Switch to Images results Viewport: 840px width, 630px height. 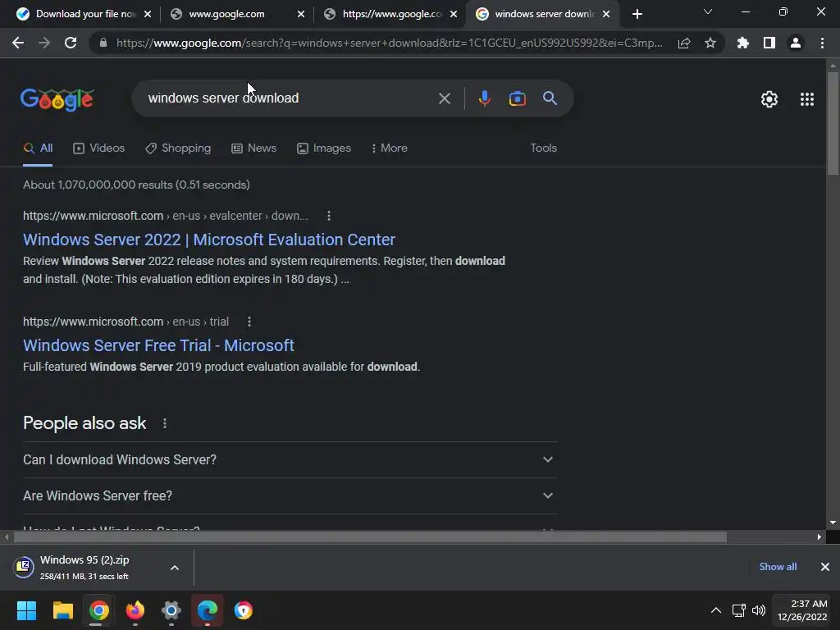[324, 148]
